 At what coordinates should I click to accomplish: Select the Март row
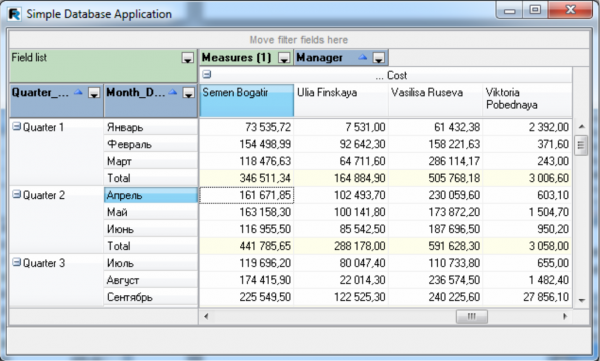click(151, 161)
